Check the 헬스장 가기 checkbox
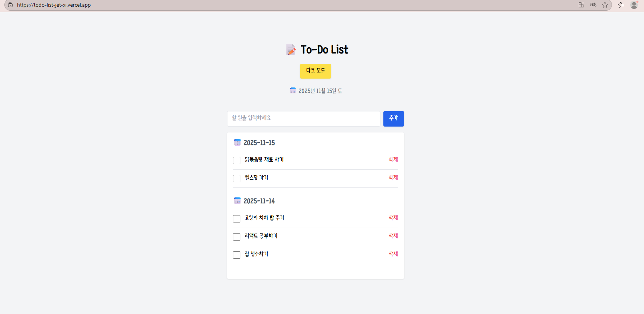 [x=237, y=179]
